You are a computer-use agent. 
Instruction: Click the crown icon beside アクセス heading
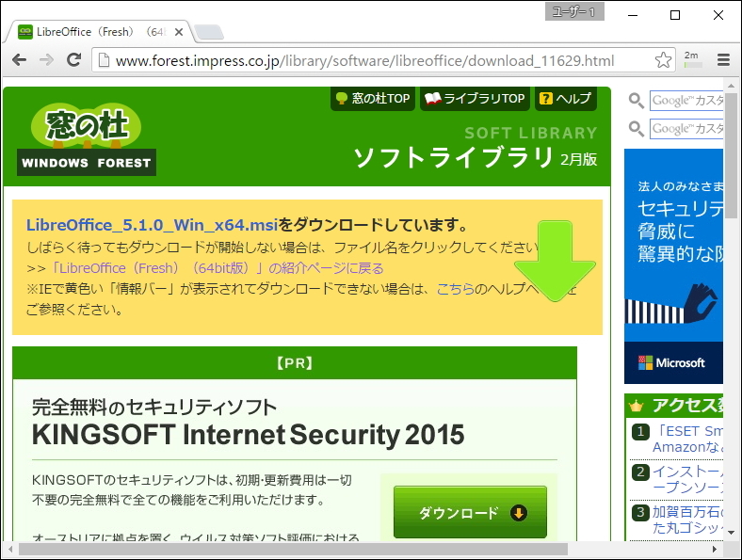[637, 406]
